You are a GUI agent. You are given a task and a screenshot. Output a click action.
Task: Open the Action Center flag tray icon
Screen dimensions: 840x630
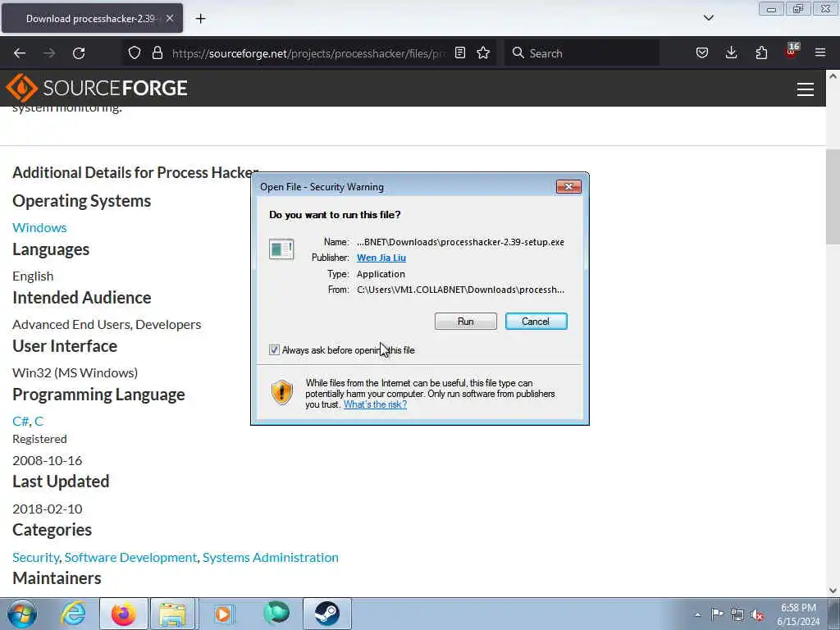click(x=717, y=614)
